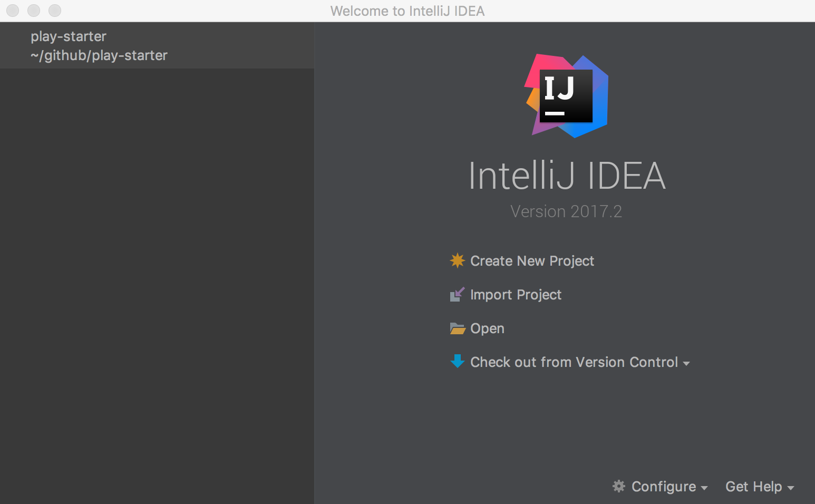Click the window minimize button
Image resolution: width=815 pixels, height=504 pixels.
tap(34, 11)
